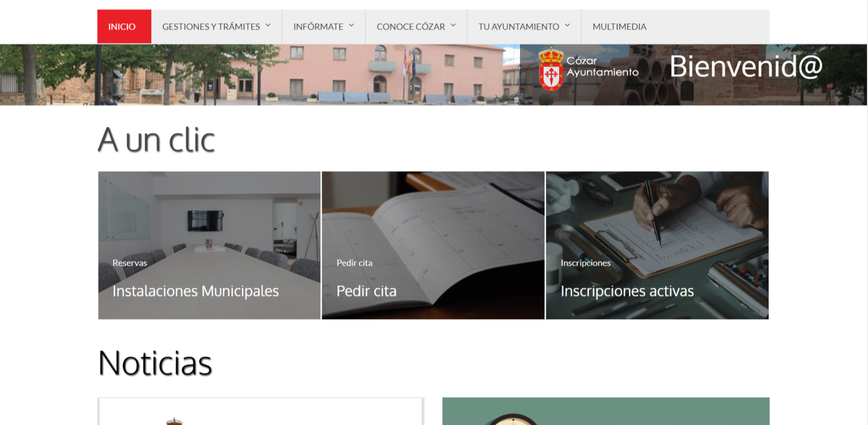Click the A un clic heading
The width and height of the screenshot is (868, 425).
point(156,139)
